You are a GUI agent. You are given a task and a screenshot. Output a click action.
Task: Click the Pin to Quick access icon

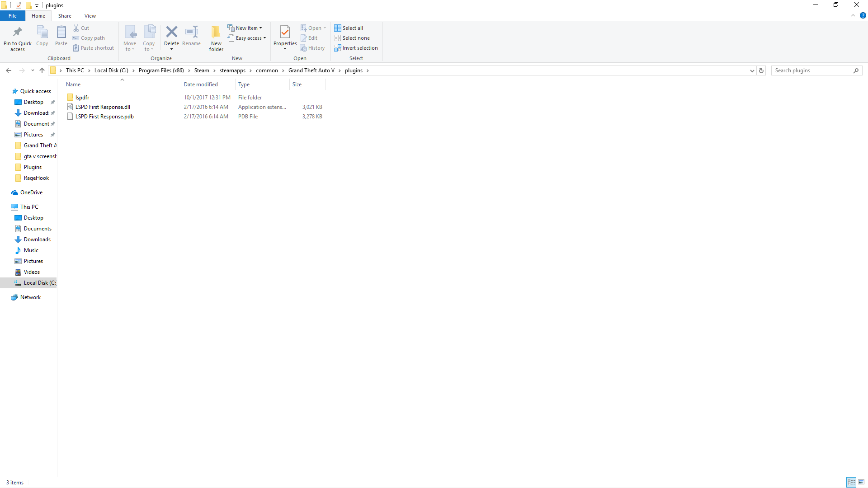pos(18,32)
